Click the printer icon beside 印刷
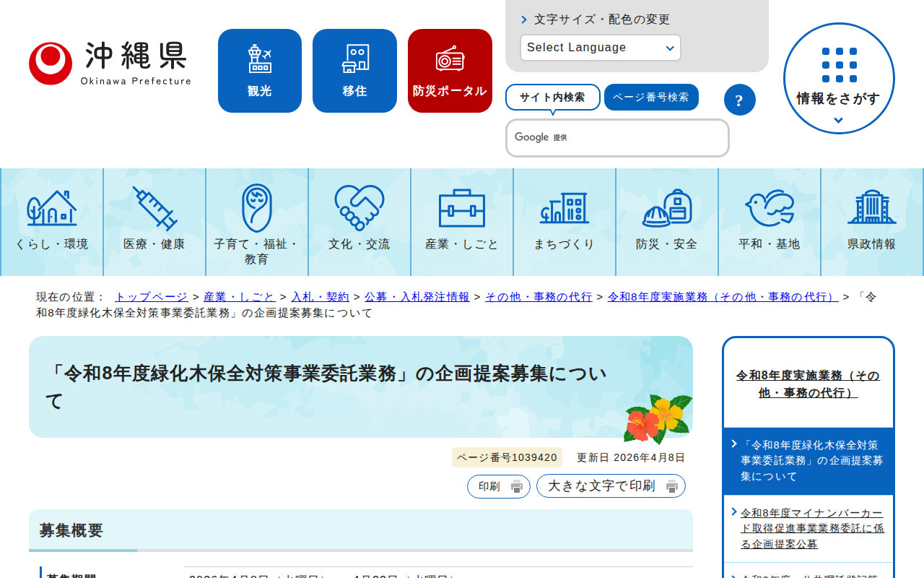The width and height of the screenshot is (924, 578). tap(517, 486)
